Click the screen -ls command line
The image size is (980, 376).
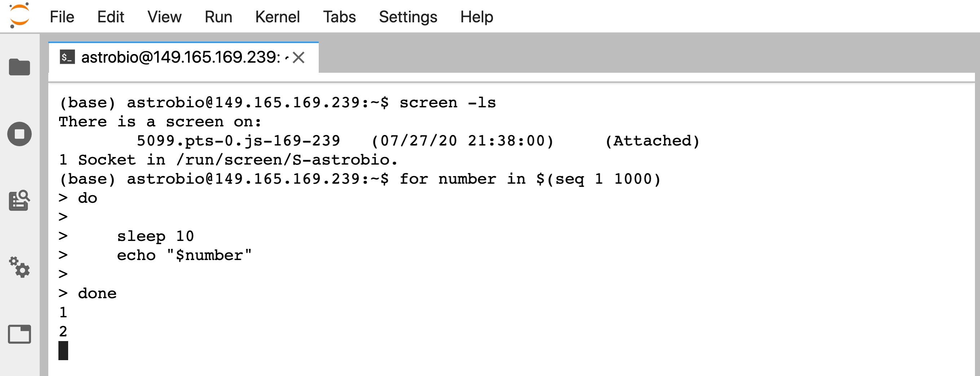point(278,103)
